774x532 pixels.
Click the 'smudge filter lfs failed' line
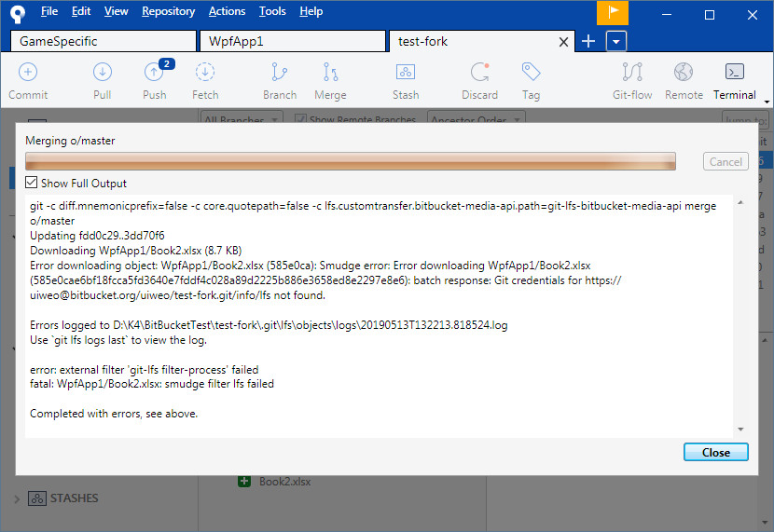pyautogui.click(x=152, y=384)
